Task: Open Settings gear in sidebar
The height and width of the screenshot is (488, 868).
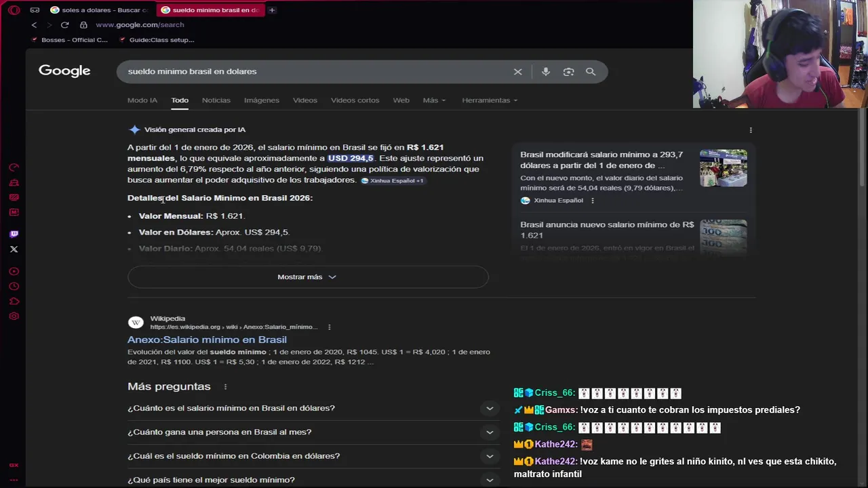Action: pyautogui.click(x=14, y=316)
